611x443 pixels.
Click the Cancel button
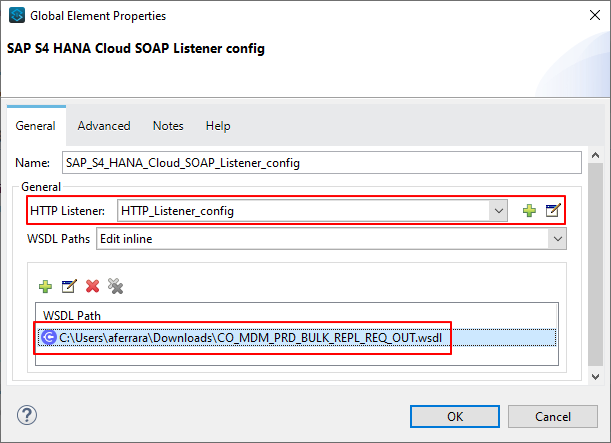pyautogui.click(x=552, y=416)
